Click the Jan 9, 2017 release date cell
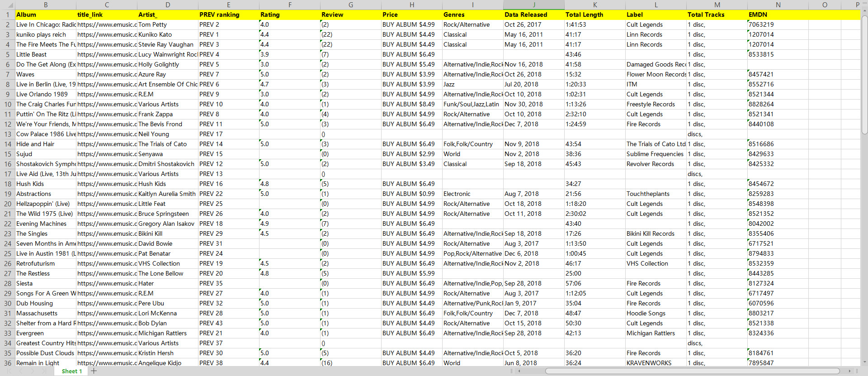Screen dimensions: 868x376 click(x=534, y=303)
